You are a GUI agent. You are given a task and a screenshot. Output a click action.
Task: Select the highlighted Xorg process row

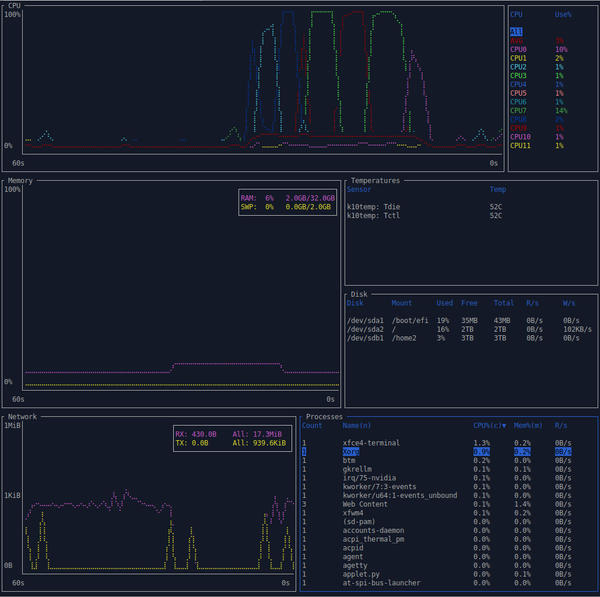pos(437,452)
